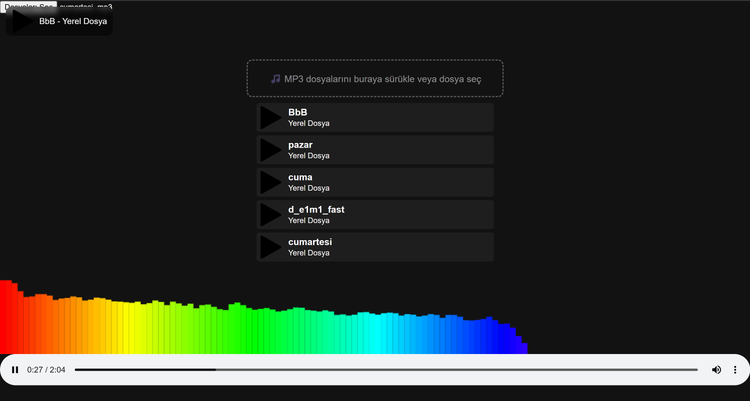
Task: Click 'BbB - Yerel Dosya' now-playing label
Action: 73,22
